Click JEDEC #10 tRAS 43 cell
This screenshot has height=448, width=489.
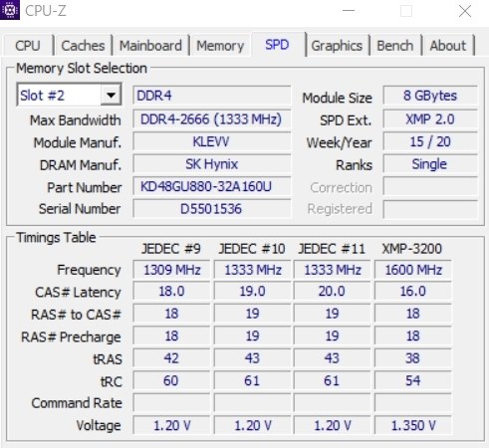(253, 358)
